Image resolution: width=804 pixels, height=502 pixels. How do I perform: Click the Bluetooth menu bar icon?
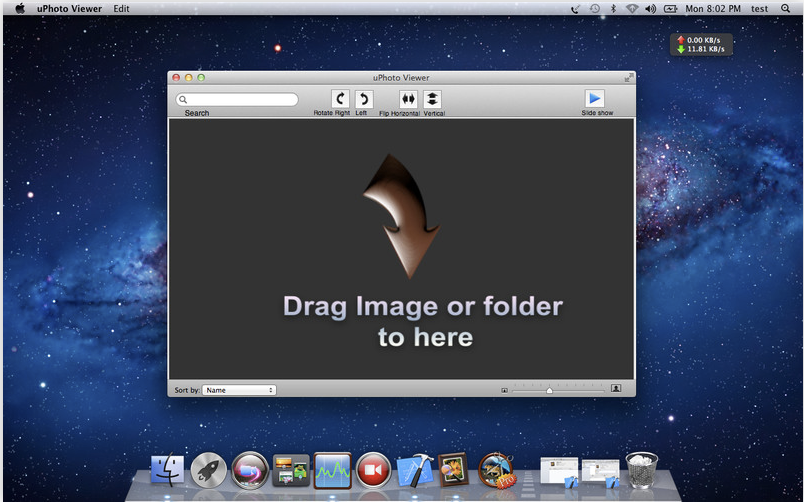click(613, 9)
